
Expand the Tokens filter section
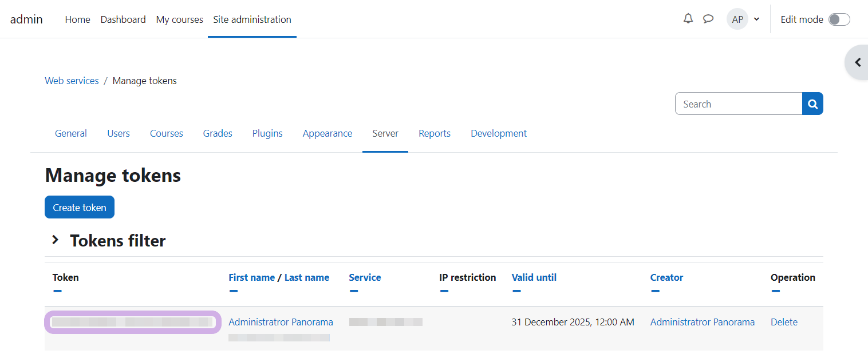coord(56,240)
